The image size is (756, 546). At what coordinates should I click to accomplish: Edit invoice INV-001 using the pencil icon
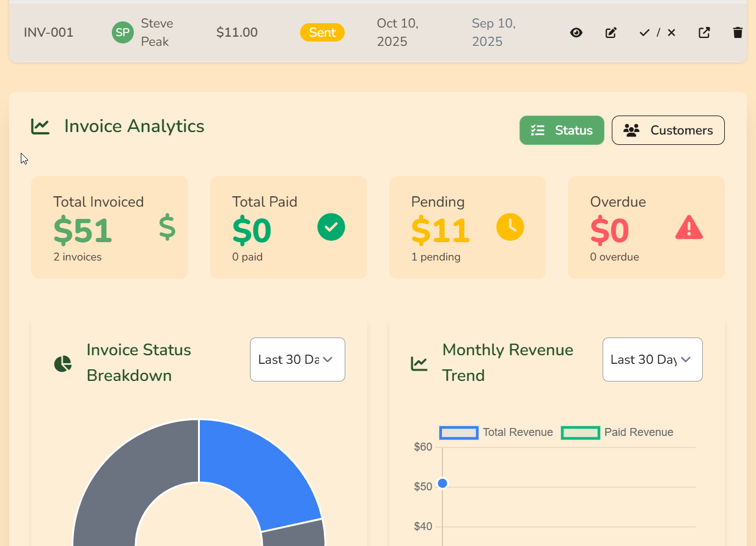pyautogui.click(x=611, y=32)
